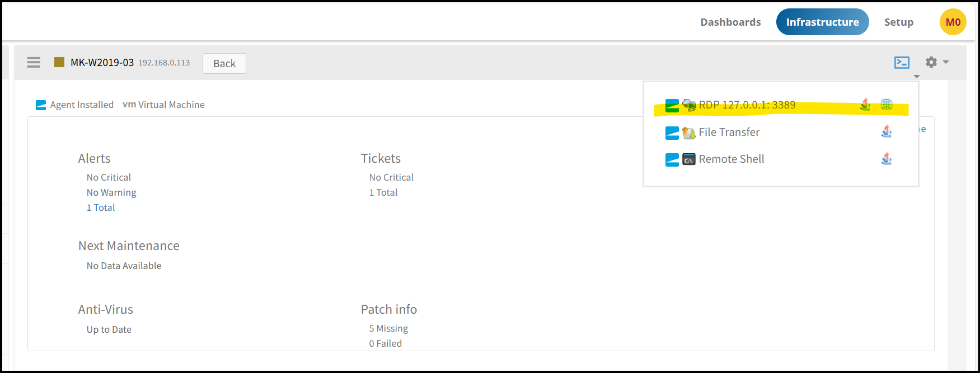Click Java icon for File Transfer
Screen dimensions: 980x373
coord(887,131)
